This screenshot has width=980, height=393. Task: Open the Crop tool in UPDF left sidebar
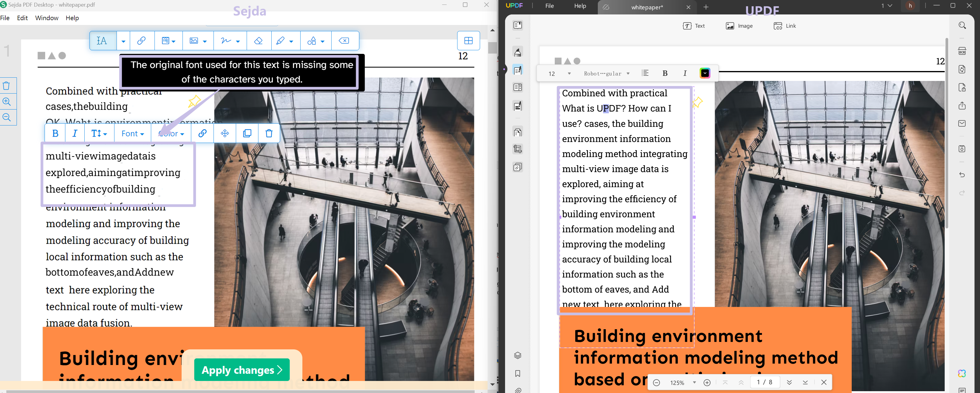[517, 149]
